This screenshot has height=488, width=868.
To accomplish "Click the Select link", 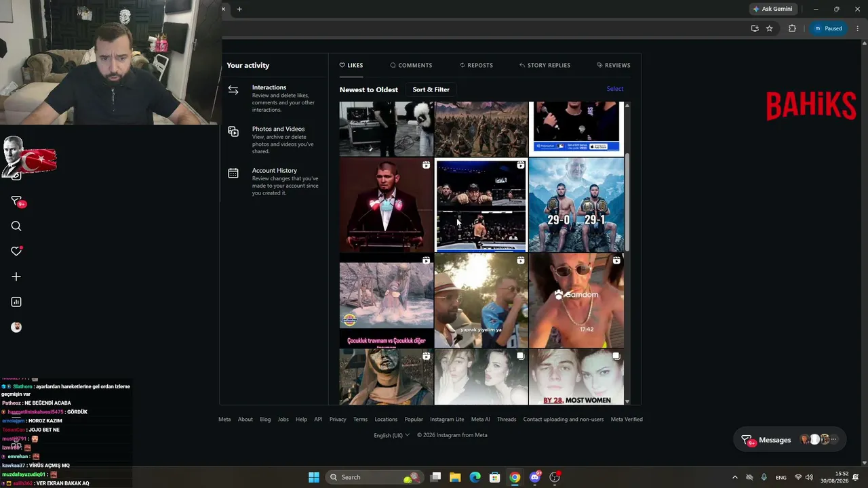I will point(615,89).
